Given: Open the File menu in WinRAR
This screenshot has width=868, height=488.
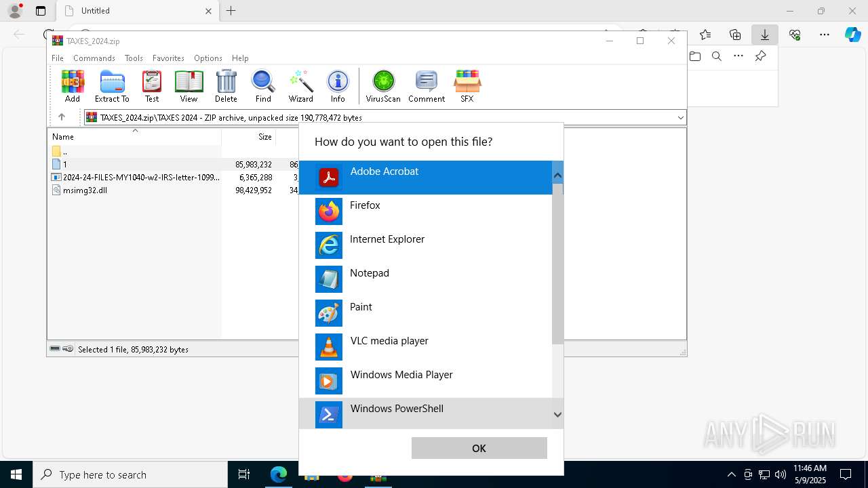Looking at the screenshot, I should (58, 58).
